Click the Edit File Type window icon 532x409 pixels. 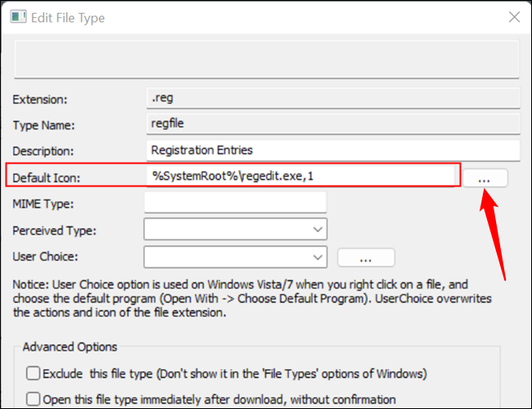18,17
